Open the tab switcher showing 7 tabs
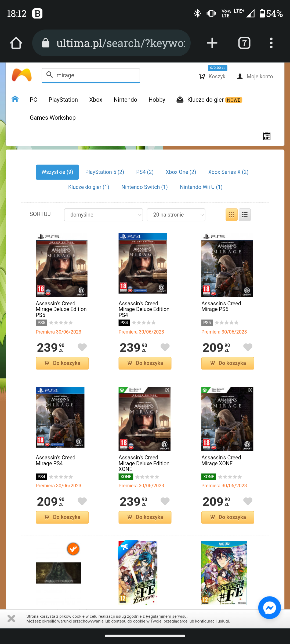The width and height of the screenshot is (290, 644). point(244,43)
